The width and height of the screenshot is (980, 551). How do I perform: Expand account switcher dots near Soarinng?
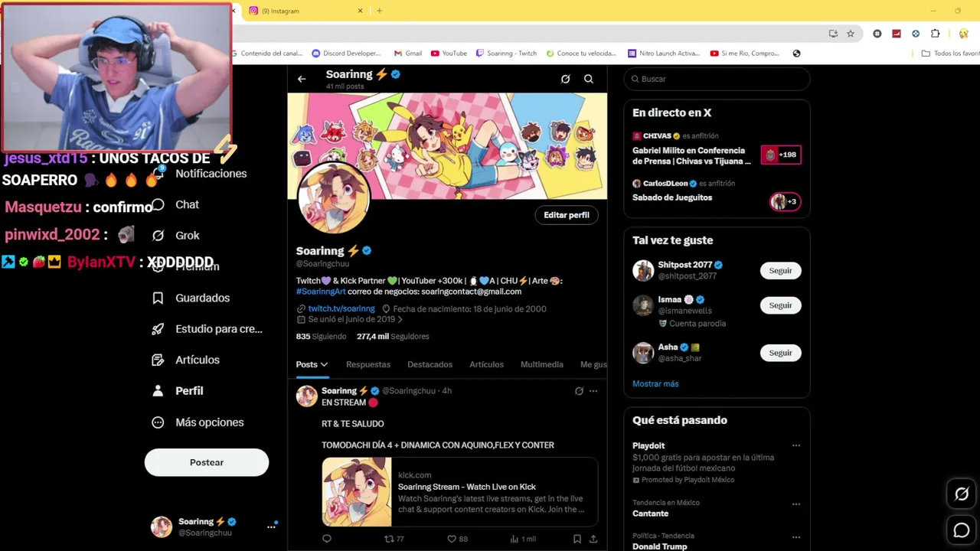271,527
